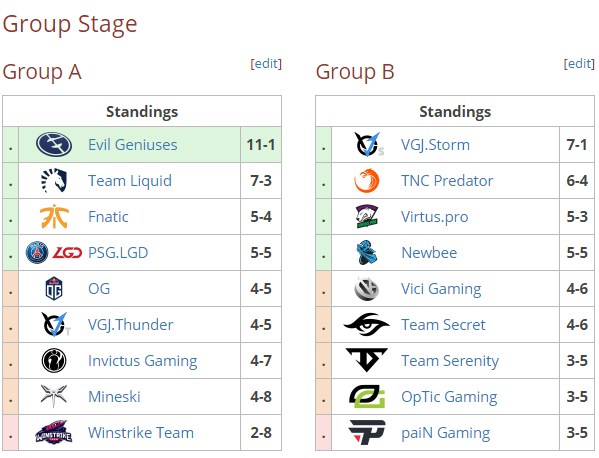Click the Team Secret eye logo
Screen dimensions: 599x458
[x=367, y=324]
